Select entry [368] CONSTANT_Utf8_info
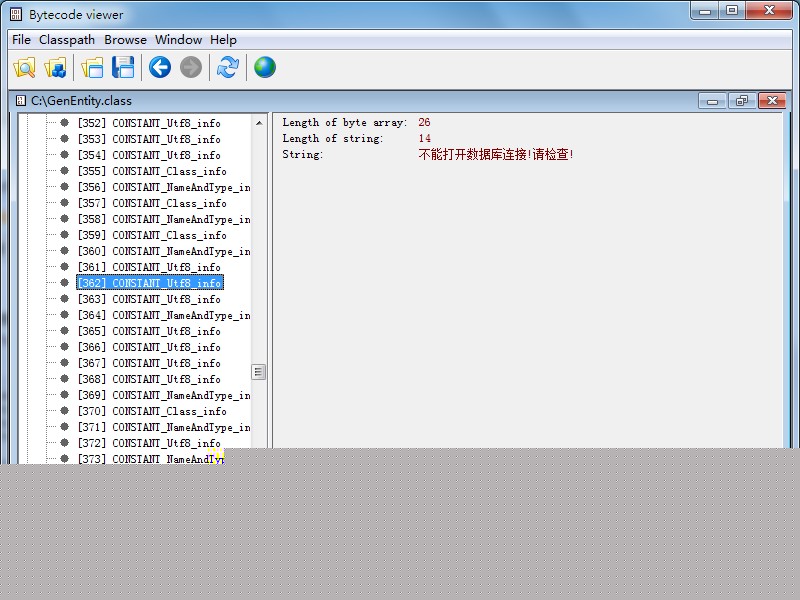 click(149, 379)
